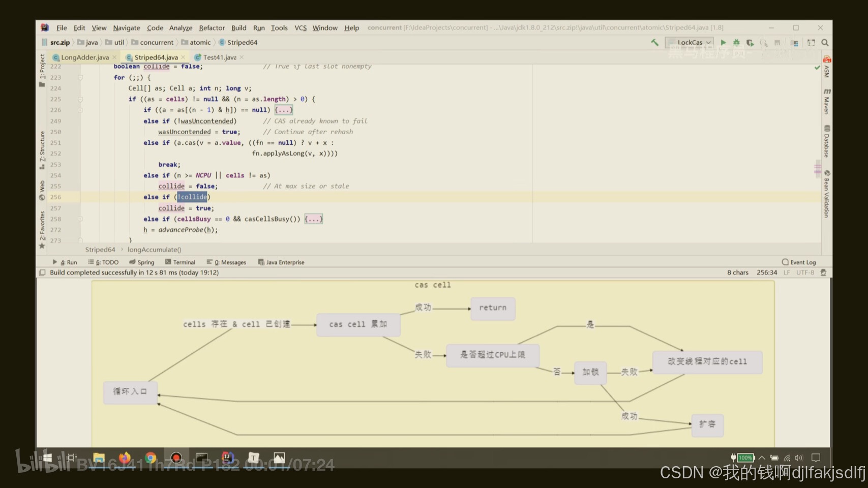Open Search Everywhere via magnifier icon

(x=825, y=43)
